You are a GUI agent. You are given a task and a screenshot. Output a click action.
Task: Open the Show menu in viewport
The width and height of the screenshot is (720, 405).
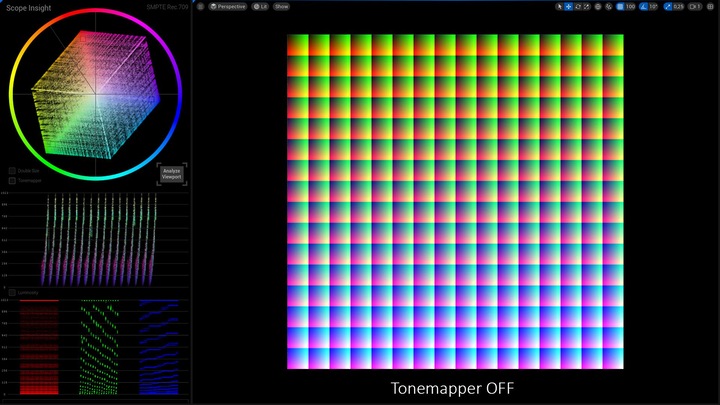[x=281, y=6]
